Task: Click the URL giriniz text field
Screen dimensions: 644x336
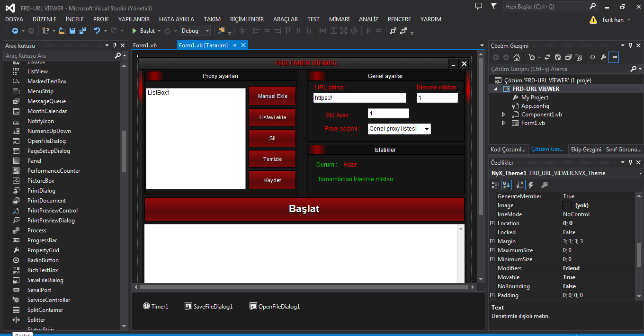Action: (359, 98)
